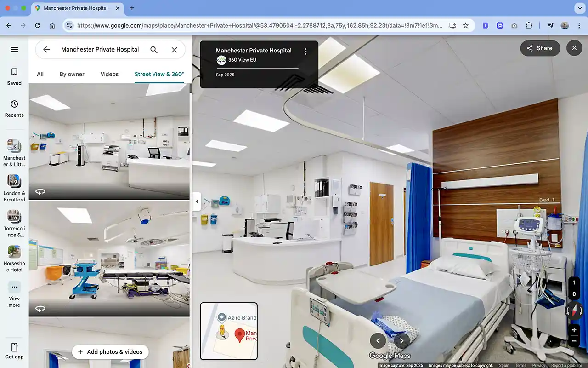Click the compass control
This screenshot has height=368, width=588.
(x=574, y=311)
